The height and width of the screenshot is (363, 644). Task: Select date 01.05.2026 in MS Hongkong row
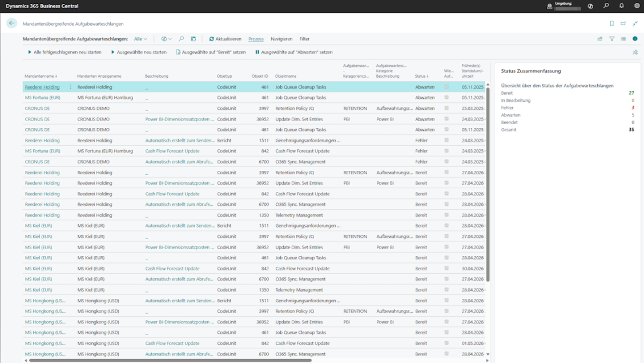point(472,343)
